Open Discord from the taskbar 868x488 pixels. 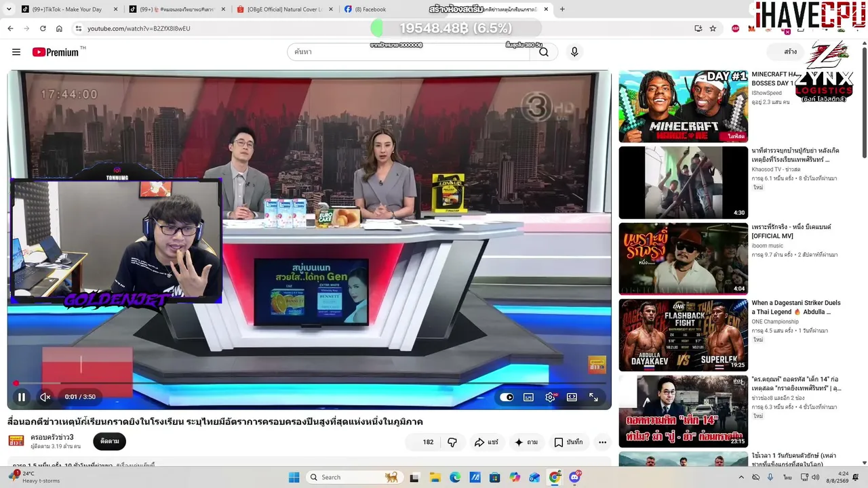pos(575,477)
